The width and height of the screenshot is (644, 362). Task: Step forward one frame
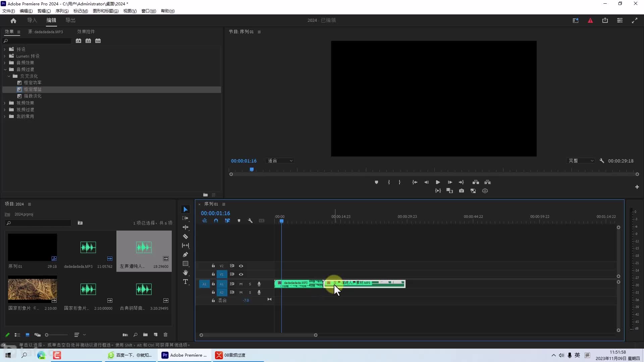450,182
